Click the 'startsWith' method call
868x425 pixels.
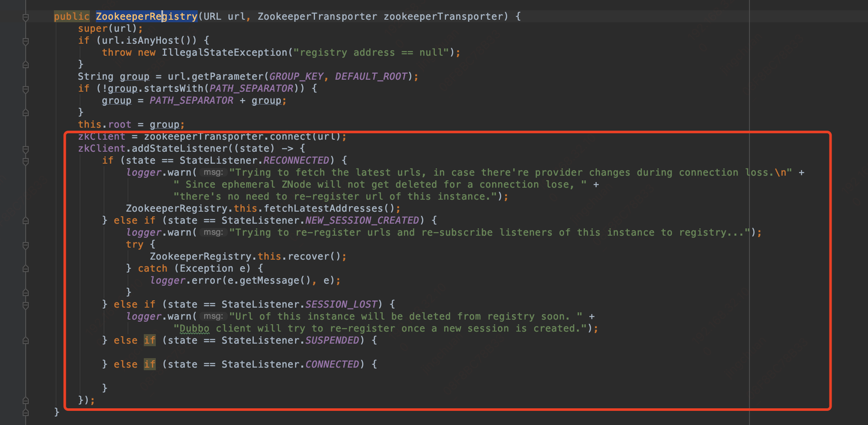click(x=174, y=88)
